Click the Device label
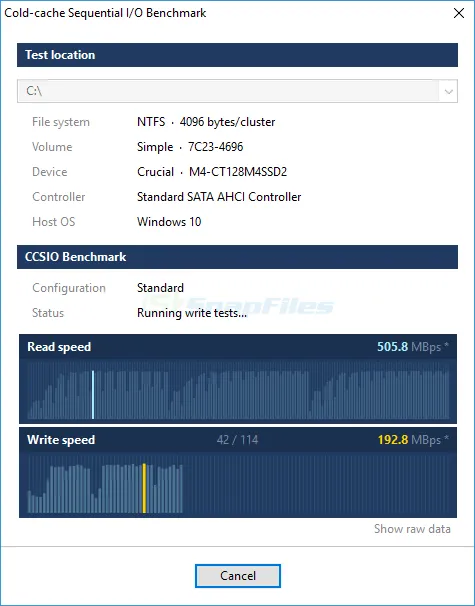Image resolution: width=475 pixels, height=606 pixels. click(49, 172)
